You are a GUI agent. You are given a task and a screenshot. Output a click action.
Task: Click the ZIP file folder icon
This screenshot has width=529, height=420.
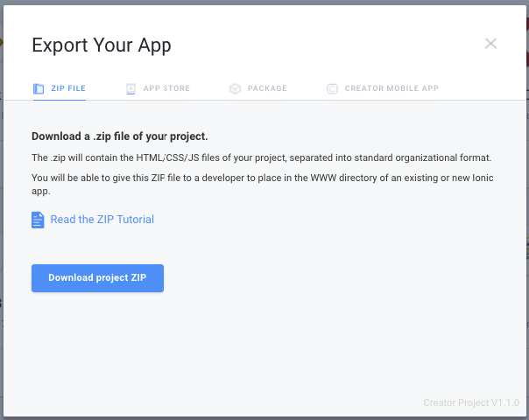[39, 88]
